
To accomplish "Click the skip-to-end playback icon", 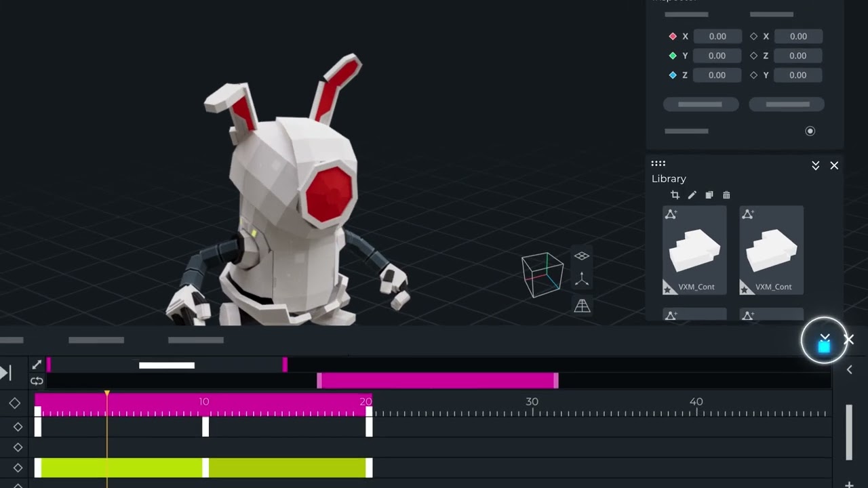I will pyautogui.click(x=5, y=373).
